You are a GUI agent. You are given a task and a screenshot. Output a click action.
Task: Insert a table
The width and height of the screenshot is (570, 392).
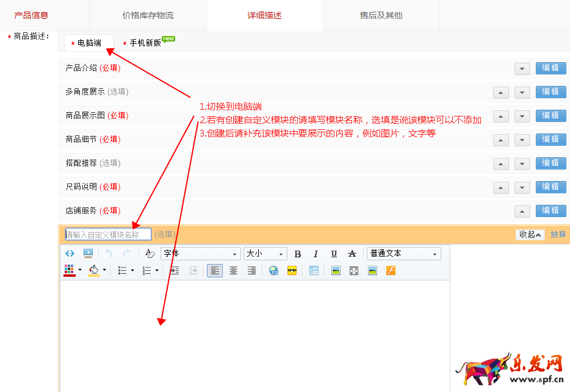click(x=314, y=271)
